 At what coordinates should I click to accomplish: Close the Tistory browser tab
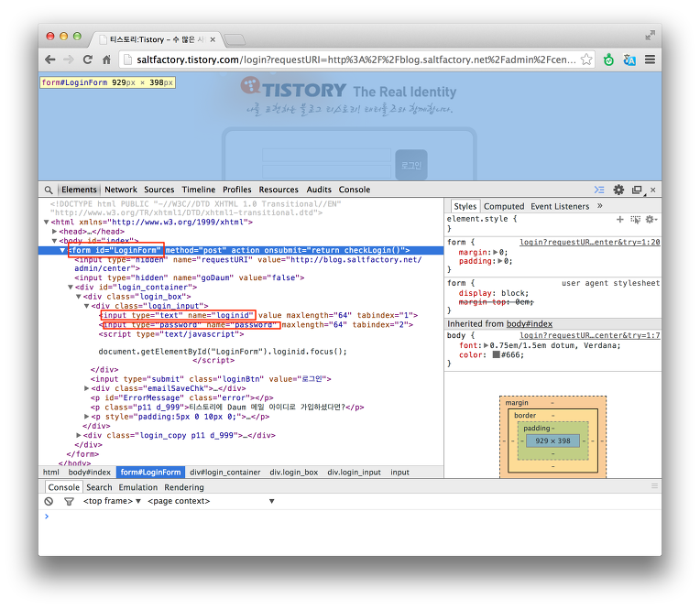[213, 39]
